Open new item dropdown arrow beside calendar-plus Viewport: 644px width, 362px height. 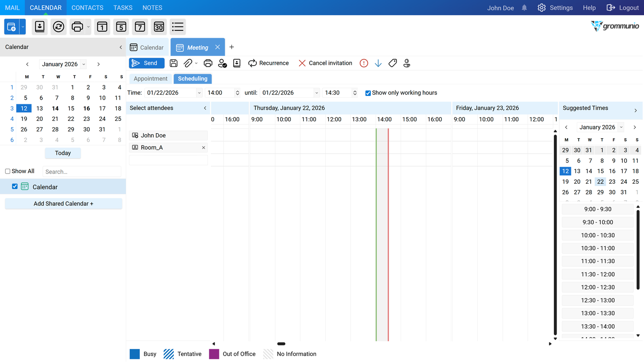pos(23,27)
